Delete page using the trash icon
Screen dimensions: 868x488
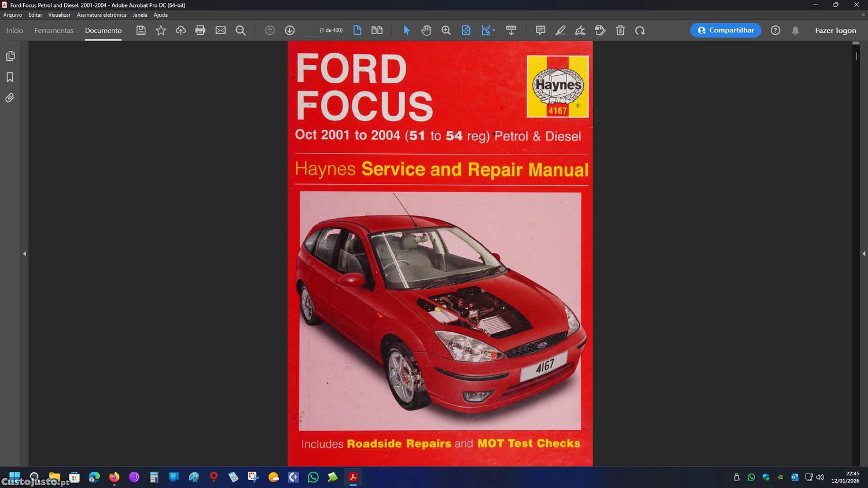click(620, 31)
